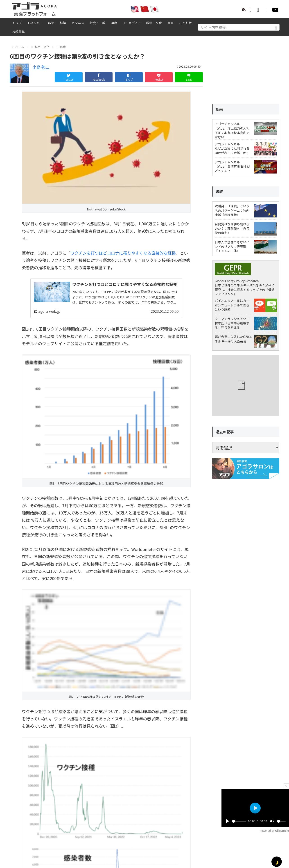
Task: Save article to Pocket
Action: pos(159,77)
